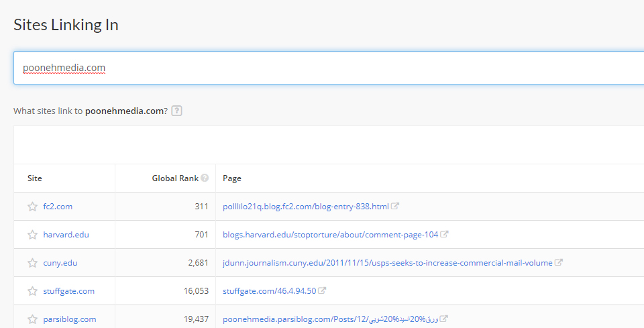
Task: Star the cuny.edu site row
Action: pyautogui.click(x=32, y=263)
